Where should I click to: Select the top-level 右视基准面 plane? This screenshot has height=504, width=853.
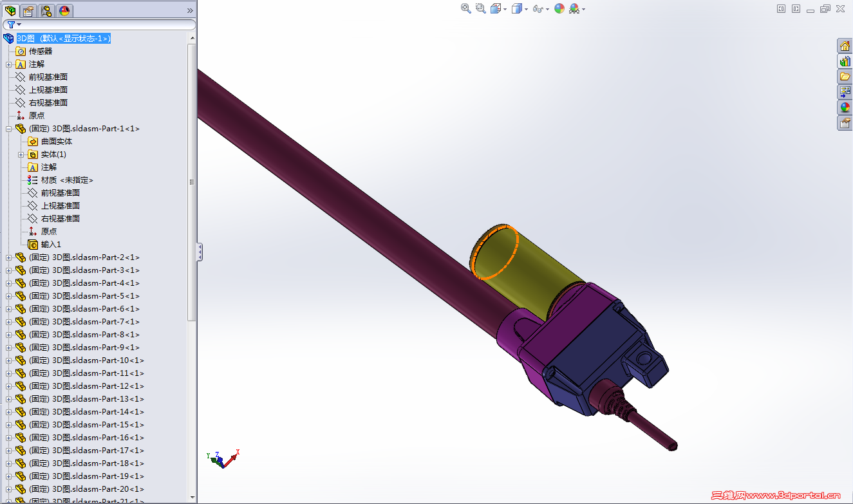pos(48,103)
